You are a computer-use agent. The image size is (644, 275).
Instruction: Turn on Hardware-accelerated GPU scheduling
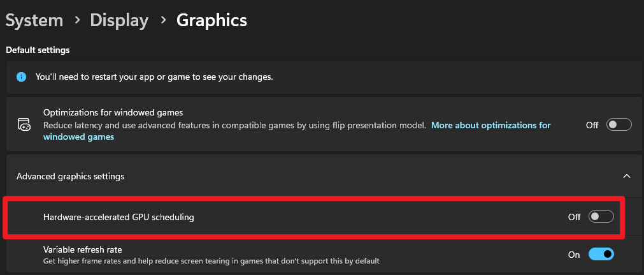(x=601, y=217)
